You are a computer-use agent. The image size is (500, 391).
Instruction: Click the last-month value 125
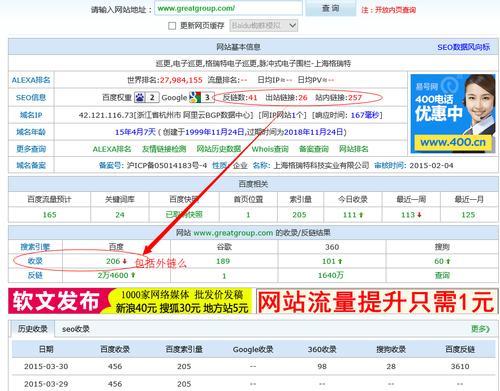pyautogui.click(x=468, y=215)
